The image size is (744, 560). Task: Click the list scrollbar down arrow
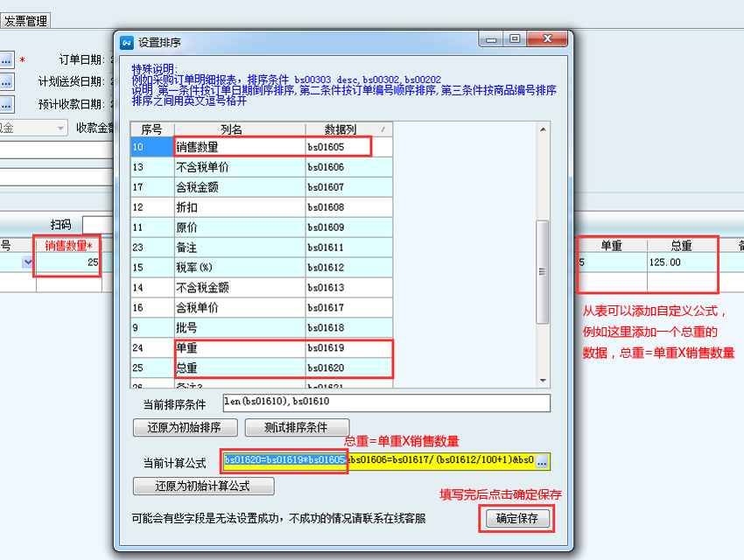[x=543, y=381]
